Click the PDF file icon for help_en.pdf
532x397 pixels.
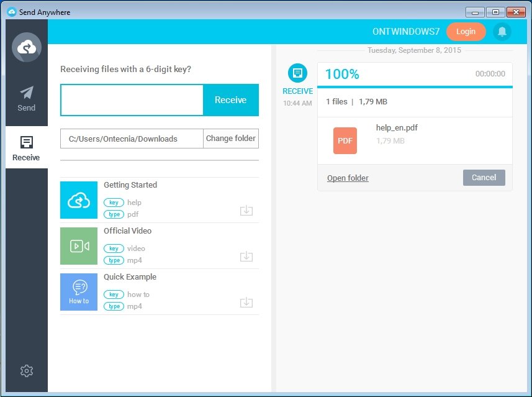[345, 140]
